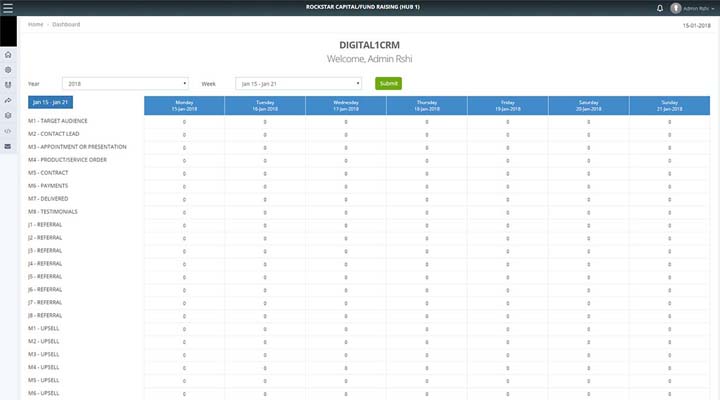Image resolution: width=720 pixels, height=400 pixels.
Task: Click the Admin Rshi avatar icon
Action: [x=675, y=8]
